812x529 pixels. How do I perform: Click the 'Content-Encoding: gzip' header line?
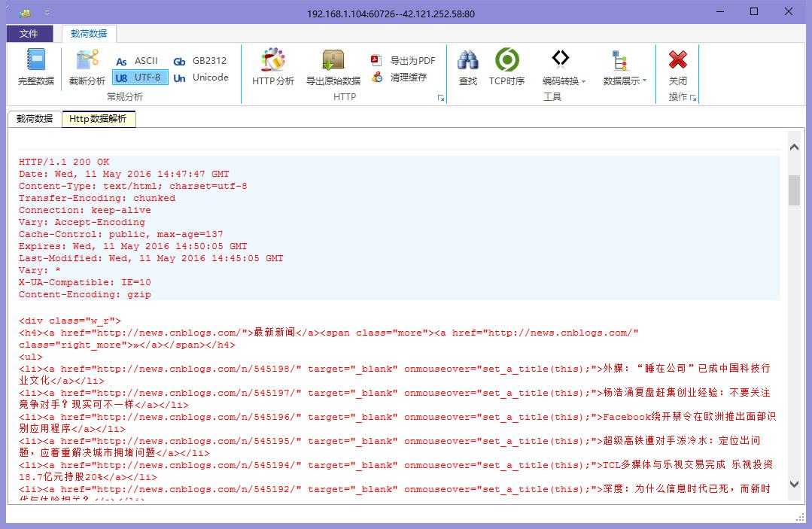(85, 294)
